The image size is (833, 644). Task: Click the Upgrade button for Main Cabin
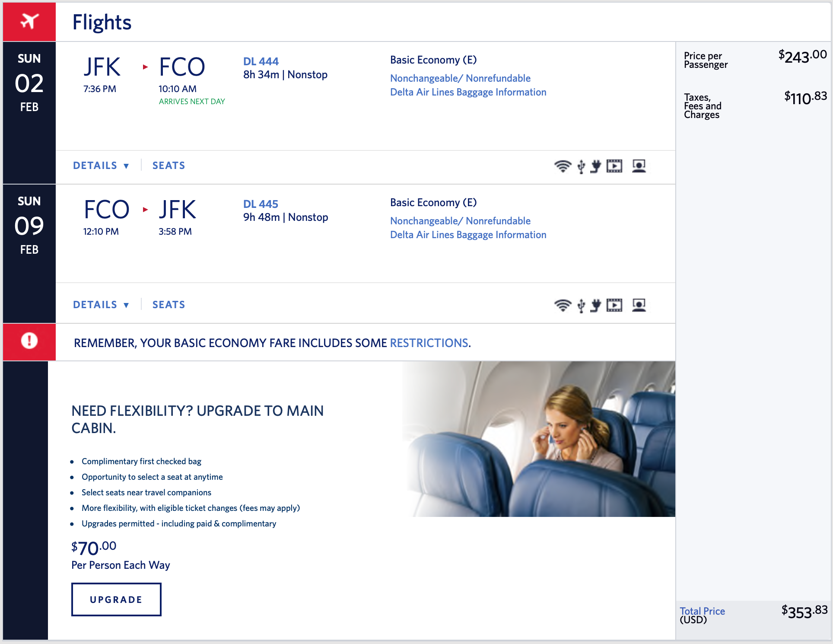tap(116, 599)
